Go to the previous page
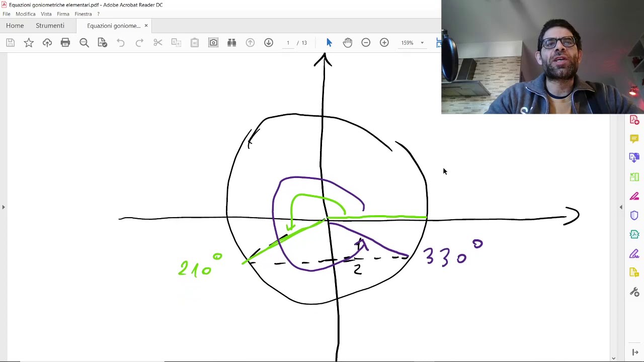This screenshot has width=644, height=362. pyautogui.click(x=250, y=43)
